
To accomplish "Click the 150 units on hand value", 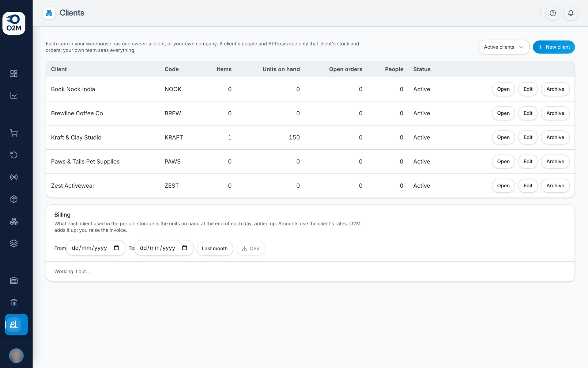I will 294,137.
